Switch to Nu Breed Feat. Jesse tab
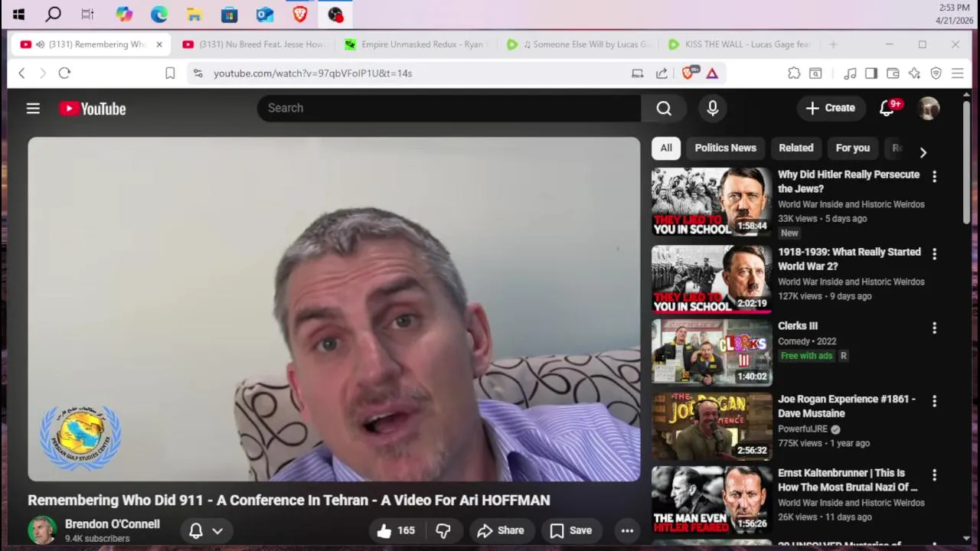The height and width of the screenshot is (551, 980). tap(253, 44)
